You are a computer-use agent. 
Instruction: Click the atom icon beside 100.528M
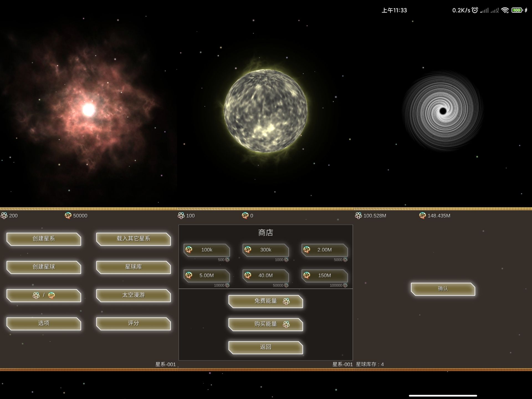tap(358, 216)
